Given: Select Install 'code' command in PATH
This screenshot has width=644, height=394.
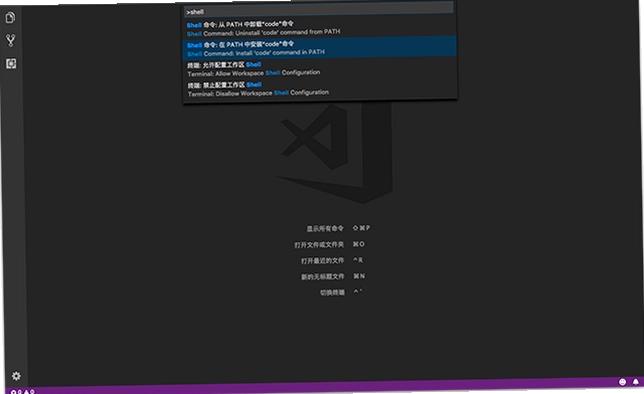Looking at the screenshot, I should (320, 48).
